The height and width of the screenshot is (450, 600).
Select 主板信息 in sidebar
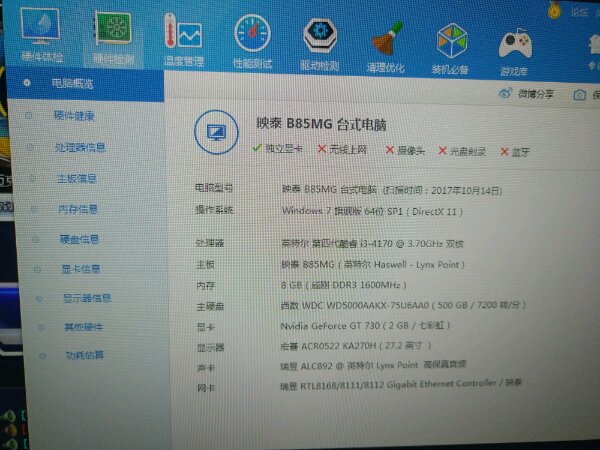tap(77, 178)
